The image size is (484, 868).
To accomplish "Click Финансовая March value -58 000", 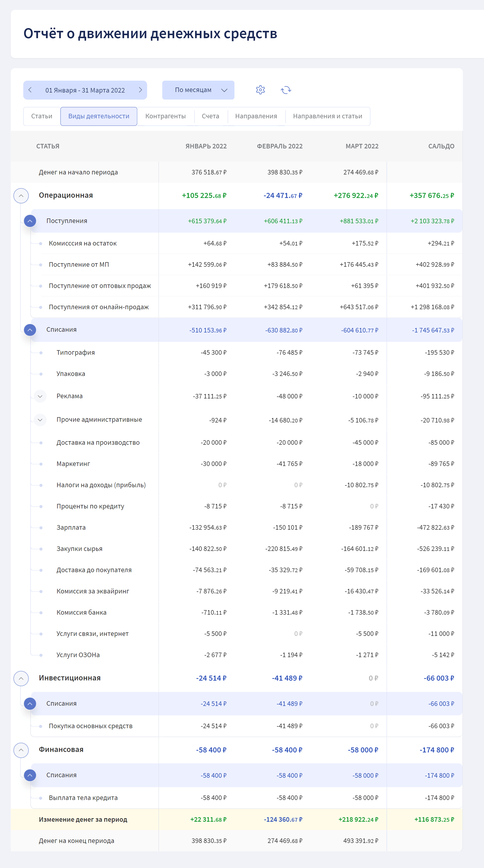I will (x=363, y=750).
